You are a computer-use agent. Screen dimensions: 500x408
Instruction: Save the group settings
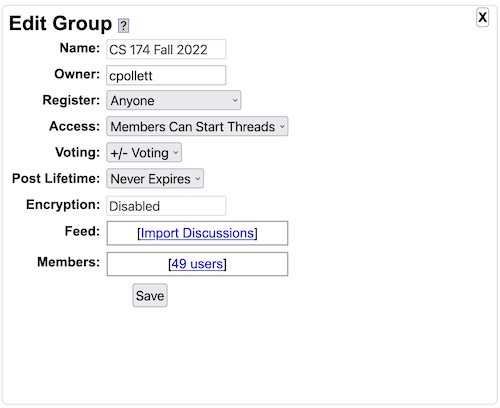tap(150, 295)
